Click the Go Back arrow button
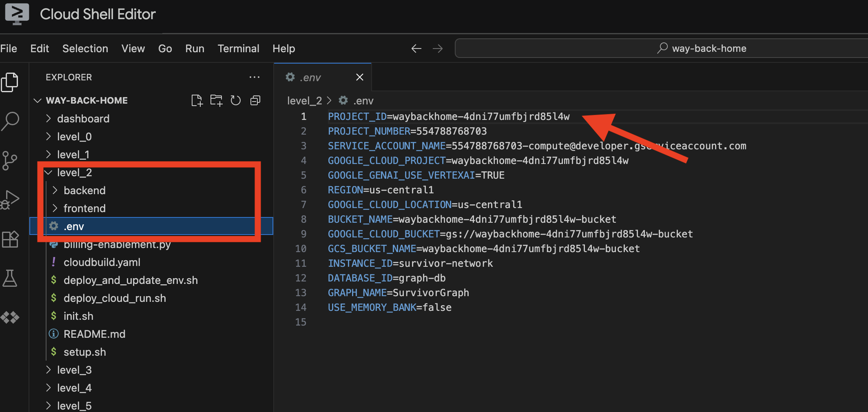The width and height of the screenshot is (868, 412). tap(416, 49)
